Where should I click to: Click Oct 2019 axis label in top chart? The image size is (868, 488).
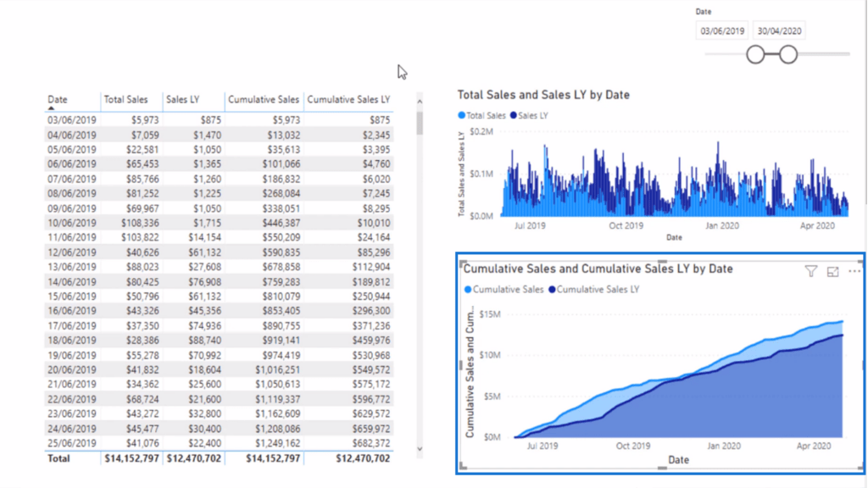626,225
